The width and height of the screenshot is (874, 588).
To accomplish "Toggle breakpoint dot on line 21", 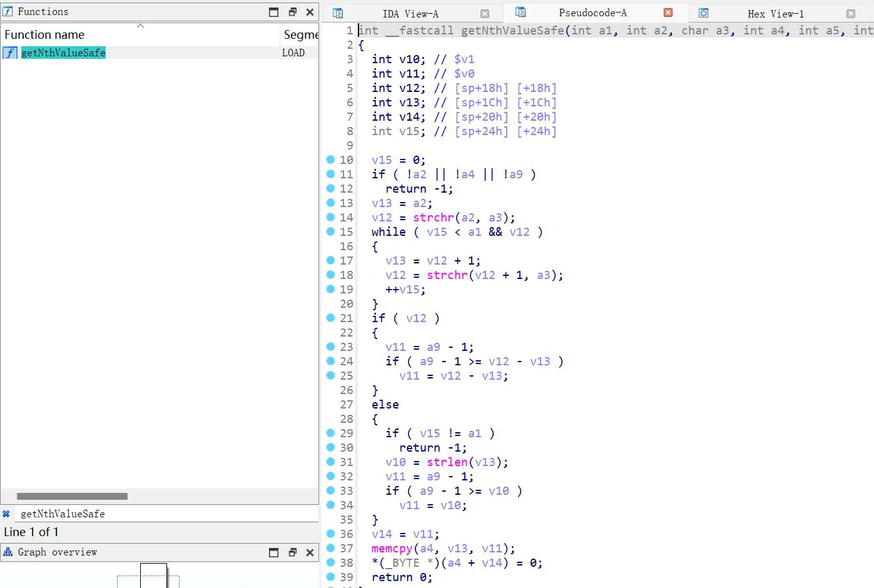I will point(331,318).
